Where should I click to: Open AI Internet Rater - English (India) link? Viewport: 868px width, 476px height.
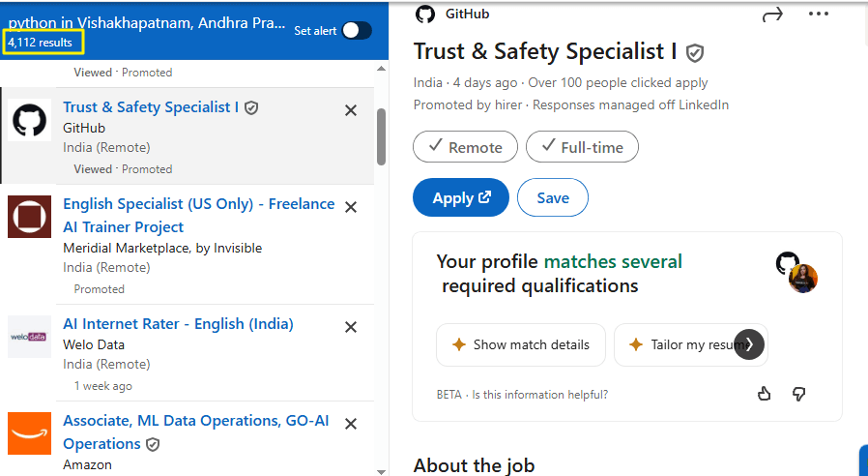tap(178, 323)
